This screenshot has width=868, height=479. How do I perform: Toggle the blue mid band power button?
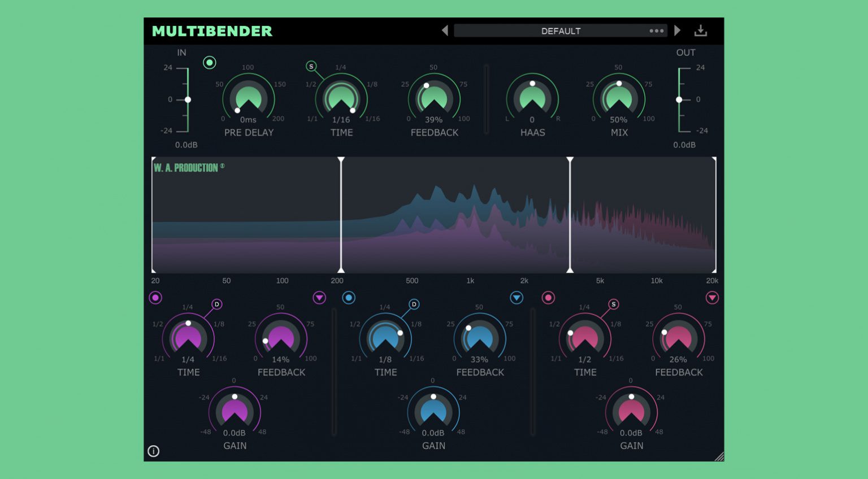[349, 298]
